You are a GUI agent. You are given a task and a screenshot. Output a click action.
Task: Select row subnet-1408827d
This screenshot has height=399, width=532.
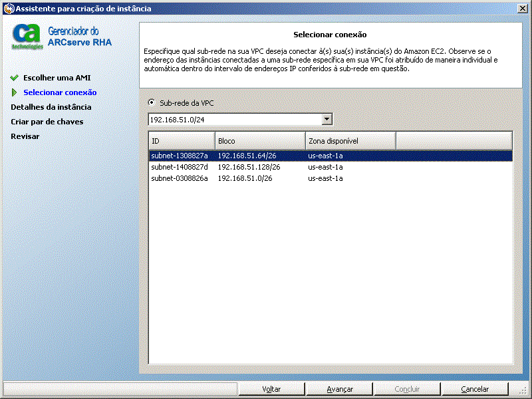331,167
